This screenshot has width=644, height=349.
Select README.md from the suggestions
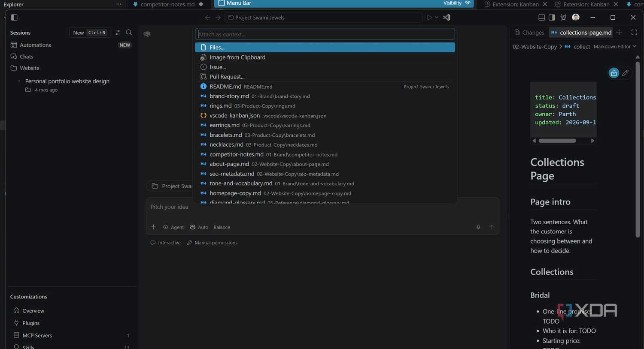325,87
